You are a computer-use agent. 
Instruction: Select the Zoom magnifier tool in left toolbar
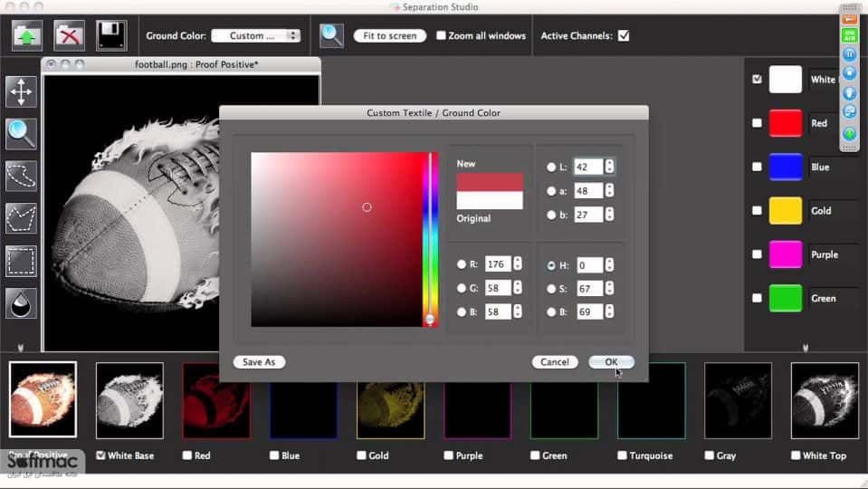click(21, 134)
